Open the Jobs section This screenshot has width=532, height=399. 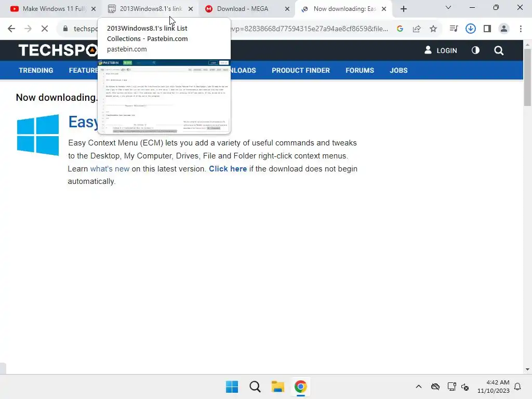[398, 70]
